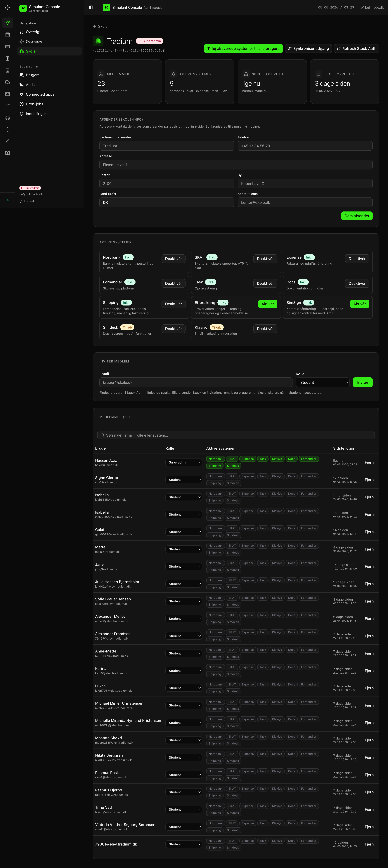Open Signe Glerup's role dropdown
This screenshot has width=388, height=868.
184,480
